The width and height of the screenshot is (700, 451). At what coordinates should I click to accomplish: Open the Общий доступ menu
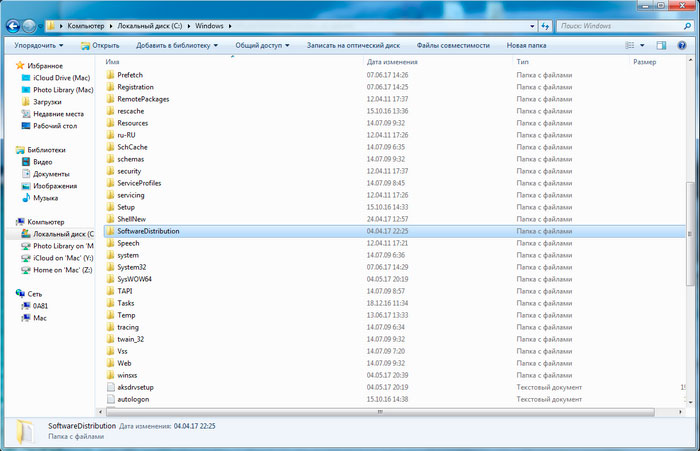[x=262, y=45]
